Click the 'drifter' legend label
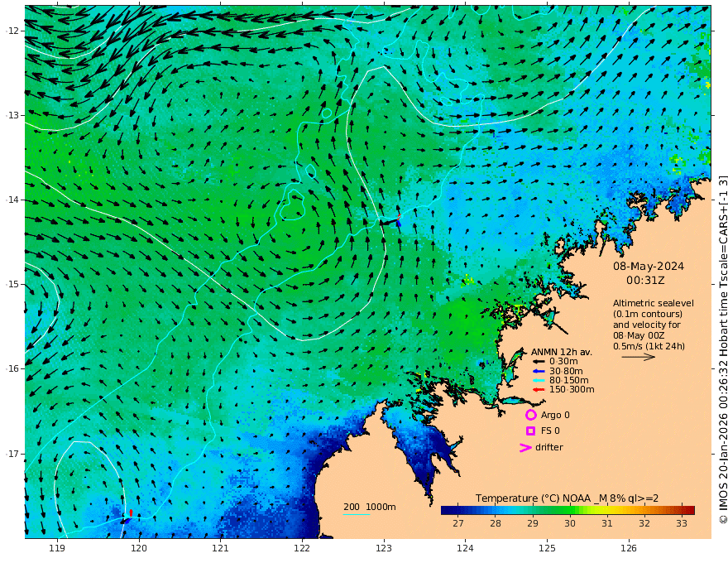Screen dimensions: 728x563 [x=548, y=447]
